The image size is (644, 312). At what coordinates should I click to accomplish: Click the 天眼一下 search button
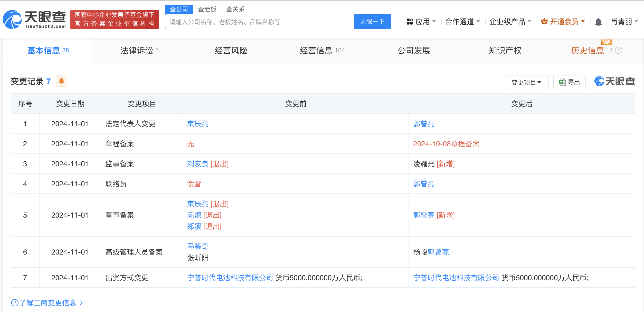click(x=372, y=22)
